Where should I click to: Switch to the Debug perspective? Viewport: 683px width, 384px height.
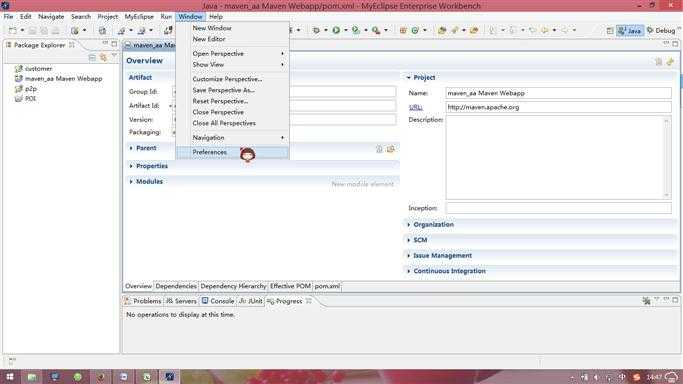pos(661,30)
